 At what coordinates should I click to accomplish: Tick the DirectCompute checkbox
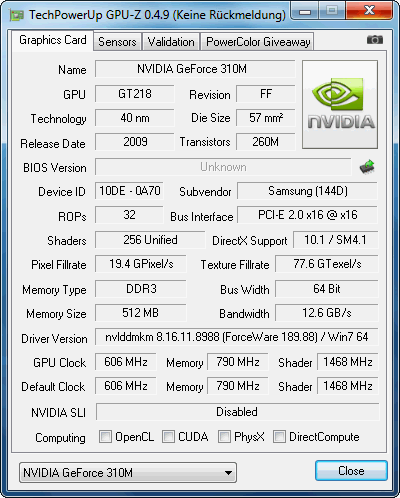pos(279,436)
